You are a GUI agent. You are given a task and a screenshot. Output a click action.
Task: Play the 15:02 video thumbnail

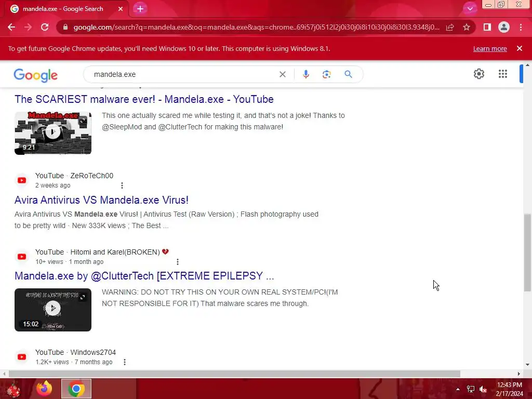point(53,310)
